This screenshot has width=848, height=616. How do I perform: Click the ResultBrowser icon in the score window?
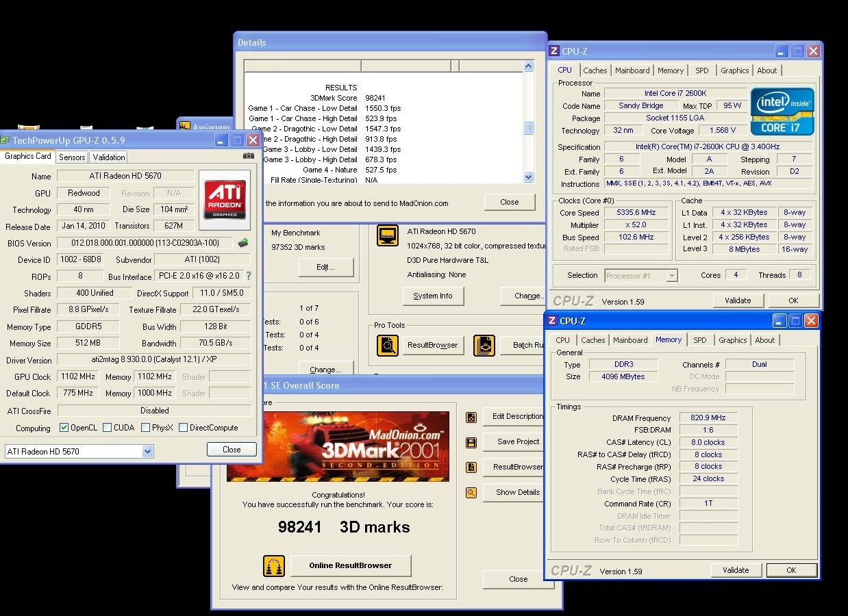pos(471,467)
